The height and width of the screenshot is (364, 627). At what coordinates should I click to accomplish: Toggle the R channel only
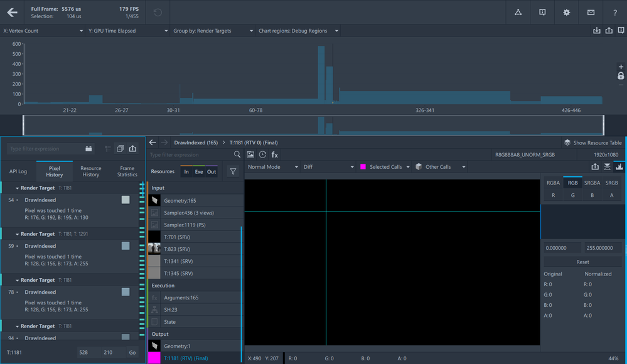tap(553, 195)
